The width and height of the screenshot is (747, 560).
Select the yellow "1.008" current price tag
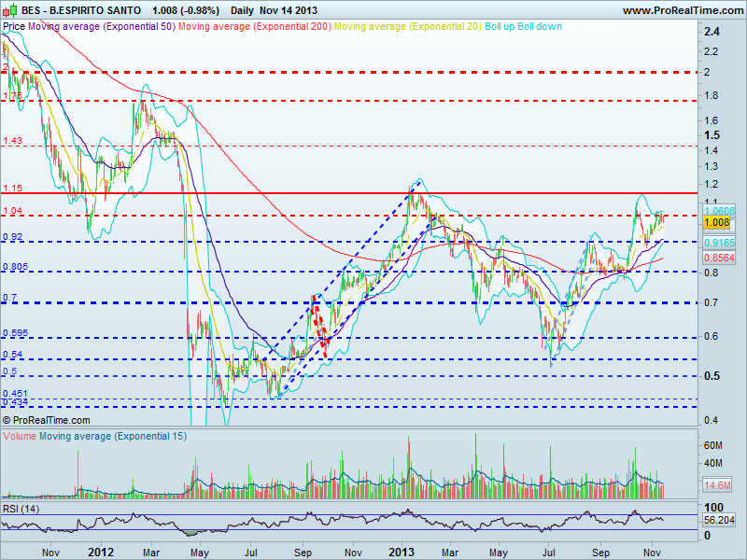pos(716,222)
